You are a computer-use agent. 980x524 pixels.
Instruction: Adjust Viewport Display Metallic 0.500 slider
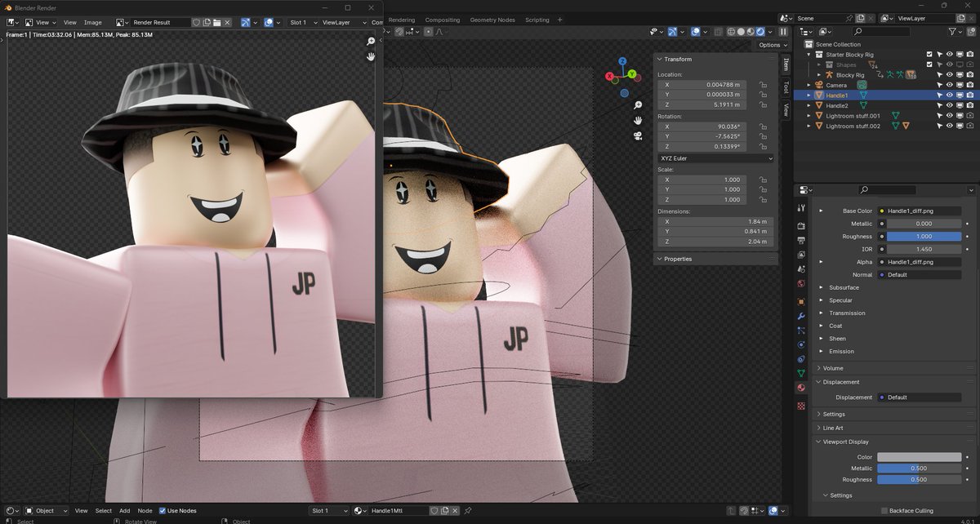(920, 468)
